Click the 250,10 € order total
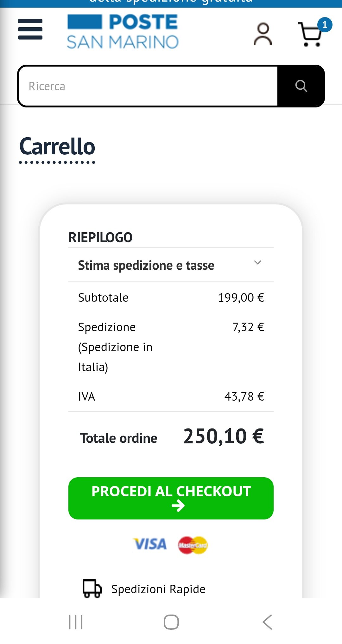 [x=224, y=436]
